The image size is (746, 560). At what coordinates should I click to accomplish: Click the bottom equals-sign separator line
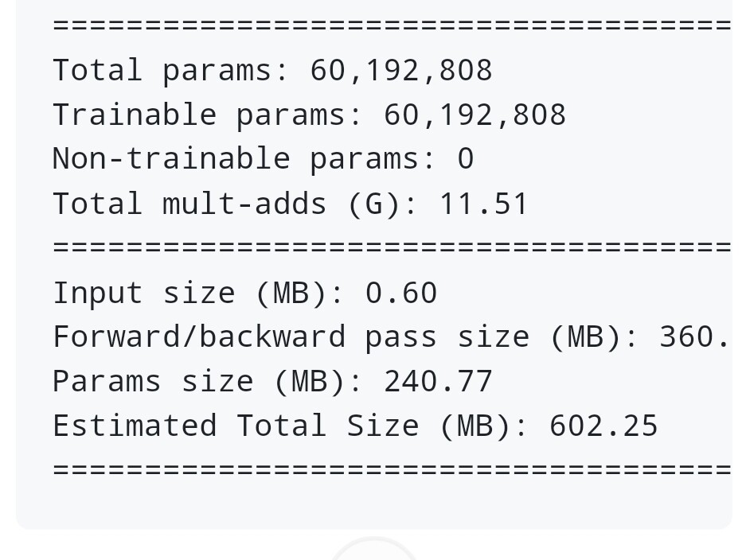pyautogui.click(x=390, y=469)
